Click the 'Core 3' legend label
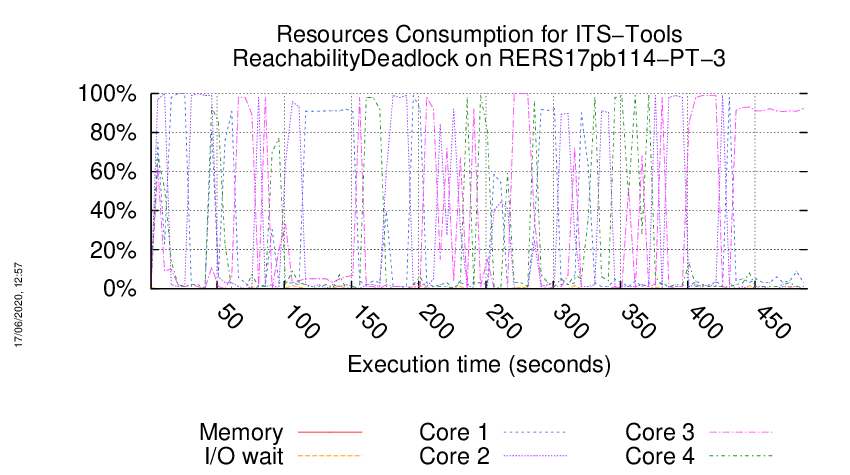The height and width of the screenshot is (475, 850). click(660, 432)
